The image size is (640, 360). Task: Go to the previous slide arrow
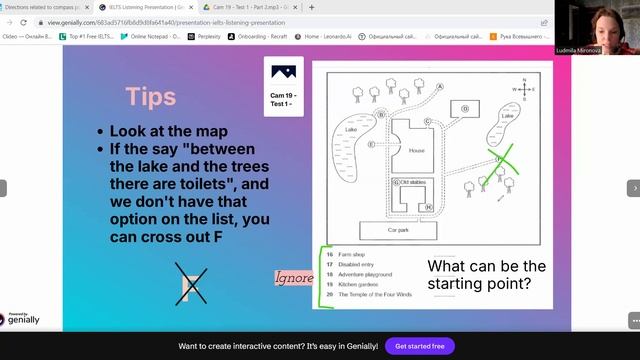3,188
